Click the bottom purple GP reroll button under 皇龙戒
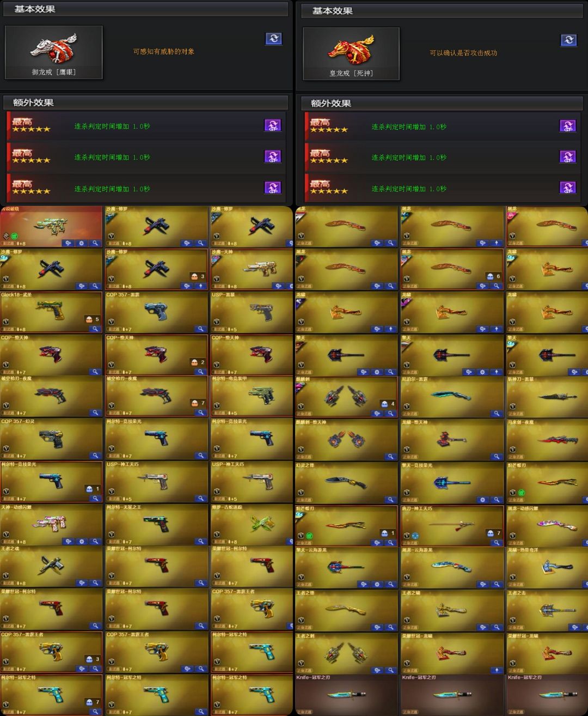 pyautogui.click(x=568, y=187)
